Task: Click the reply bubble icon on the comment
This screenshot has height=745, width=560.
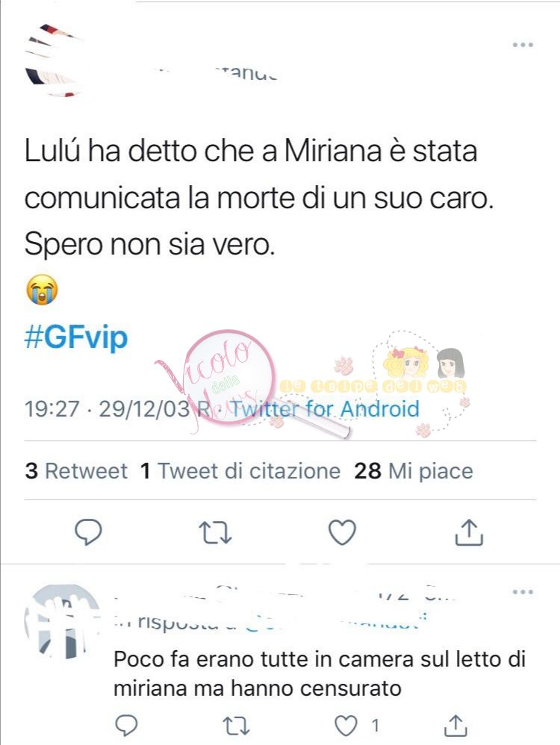Action: pyautogui.click(x=126, y=725)
